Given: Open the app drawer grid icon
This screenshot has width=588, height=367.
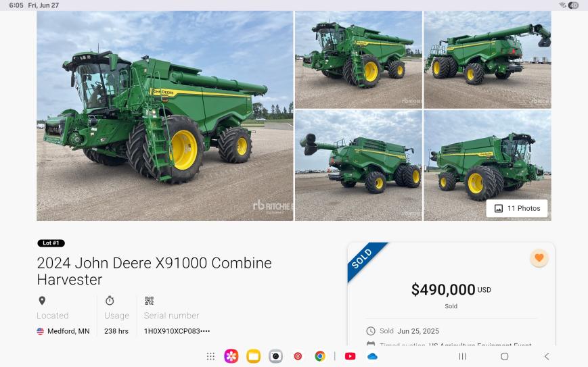Looking at the screenshot, I should tap(210, 356).
